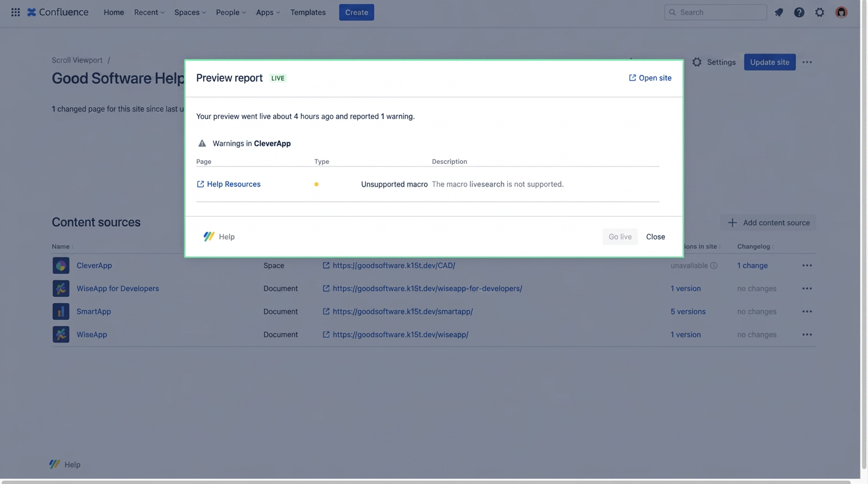Click the Open site external link icon
The width and height of the screenshot is (868, 484).
632,78
